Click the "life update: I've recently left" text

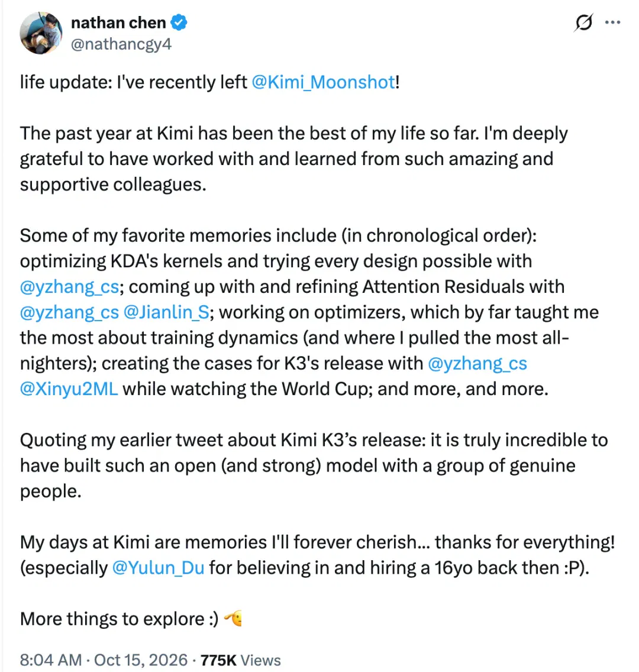click(x=134, y=82)
